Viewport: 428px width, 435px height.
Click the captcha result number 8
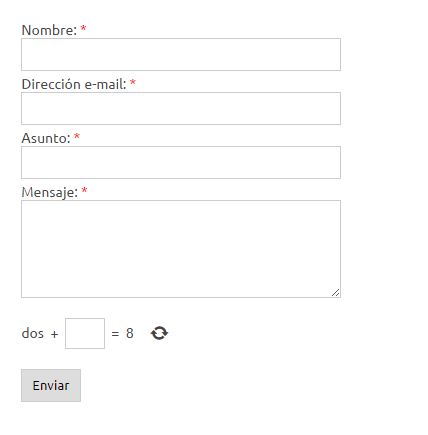click(x=130, y=333)
